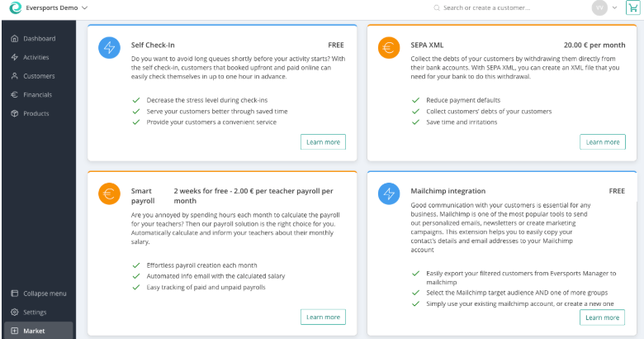Learn more about Smart payroll
Screen dimensions: 644x339
(x=323, y=317)
